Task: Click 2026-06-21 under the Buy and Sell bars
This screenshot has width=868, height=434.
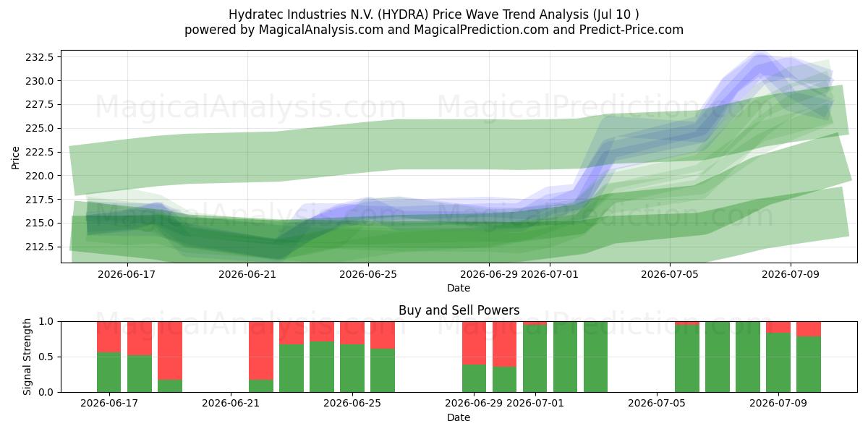Action: coord(231,404)
